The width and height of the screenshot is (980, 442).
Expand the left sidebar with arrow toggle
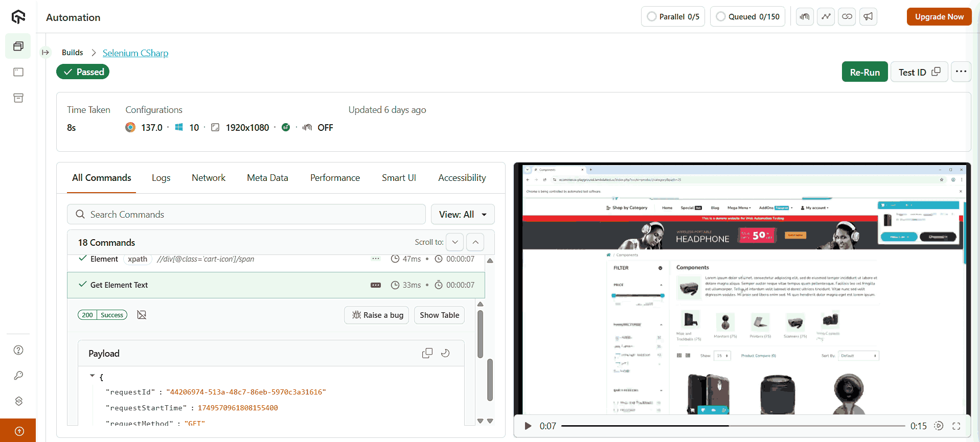click(45, 52)
